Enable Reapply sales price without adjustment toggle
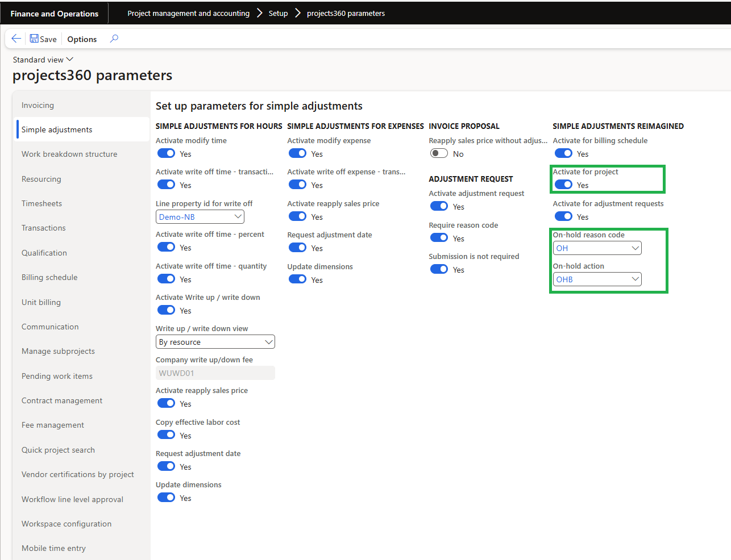This screenshot has height=560, width=731. (439, 153)
